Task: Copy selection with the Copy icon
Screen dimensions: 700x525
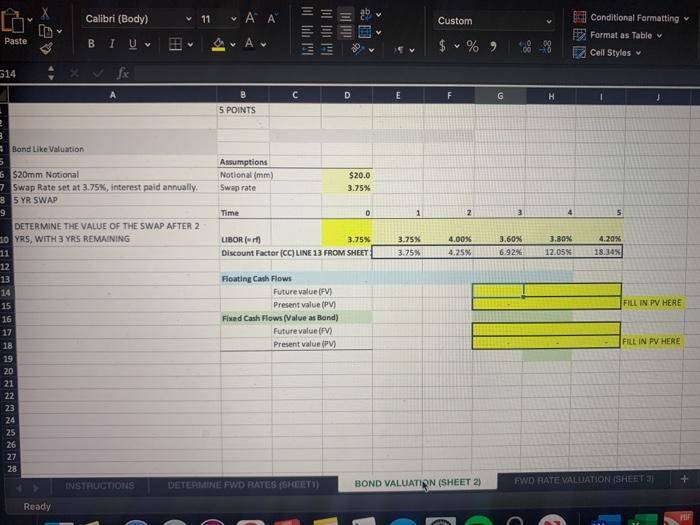Action: pos(45,31)
